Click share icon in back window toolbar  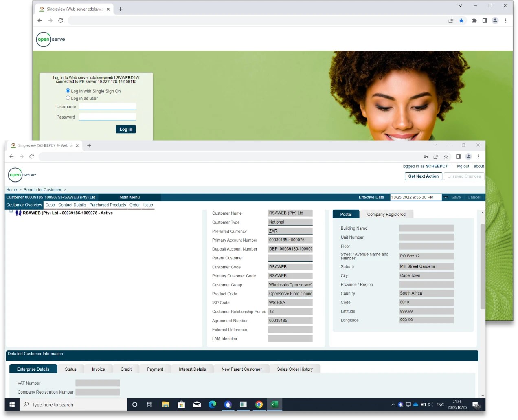coord(451,20)
